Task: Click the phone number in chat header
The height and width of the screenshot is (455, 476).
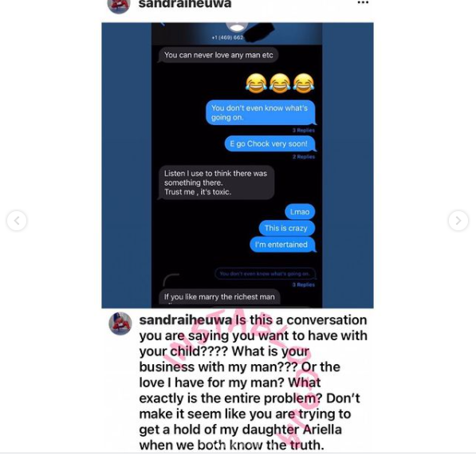Action: coord(228,37)
